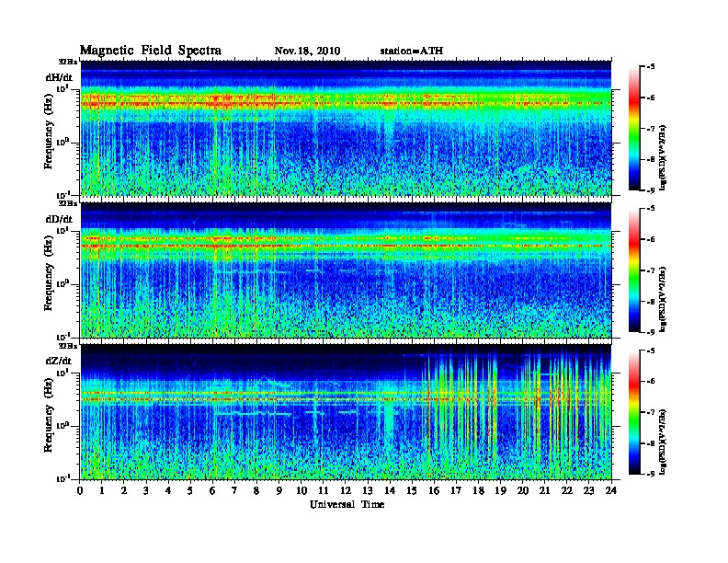Click the dD/dt spectrogram plot area
This screenshot has height=563, width=728.
coord(346,270)
